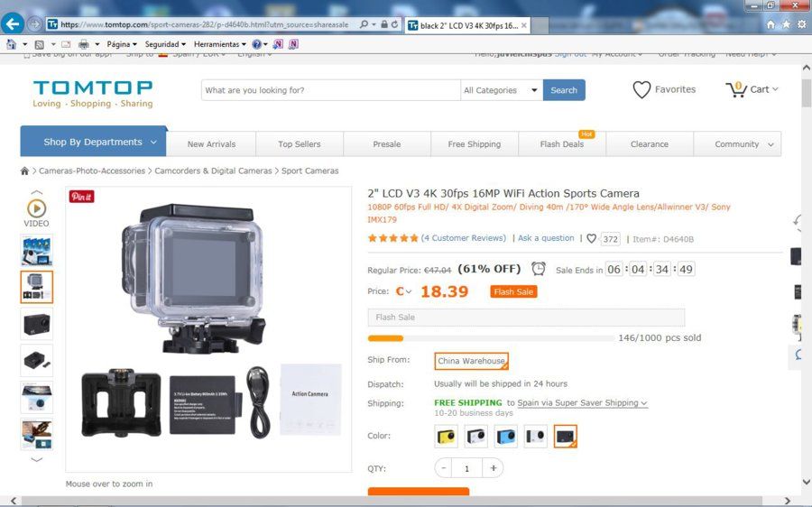The width and height of the screenshot is (812, 507).
Task: Click the RSS feeds icon in command bar
Action: tap(40, 44)
